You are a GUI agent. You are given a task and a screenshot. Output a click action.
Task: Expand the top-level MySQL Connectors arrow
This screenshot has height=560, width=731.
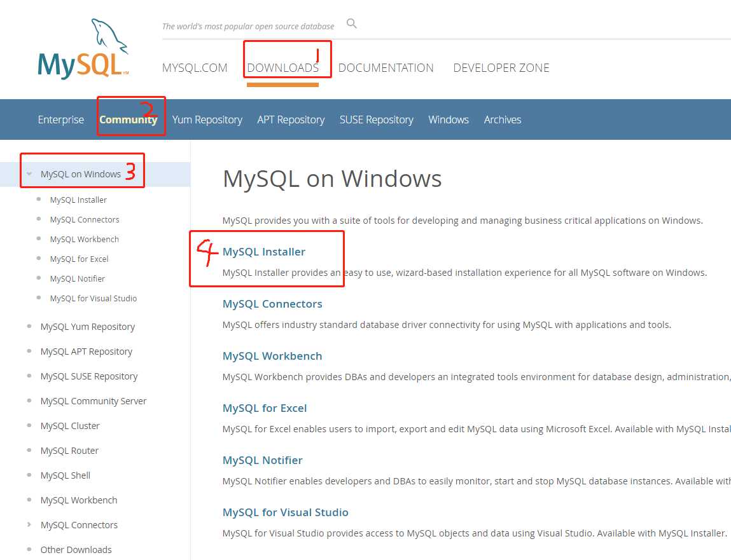(29, 524)
